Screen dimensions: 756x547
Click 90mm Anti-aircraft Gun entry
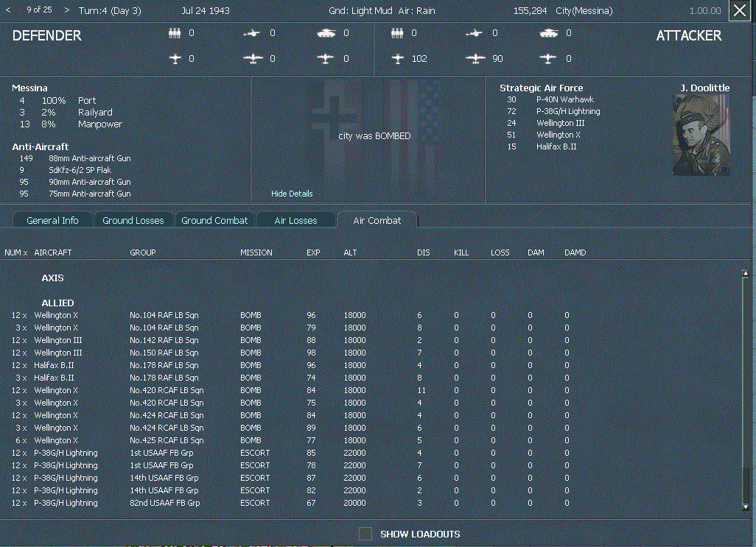pyautogui.click(x=90, y=182)
